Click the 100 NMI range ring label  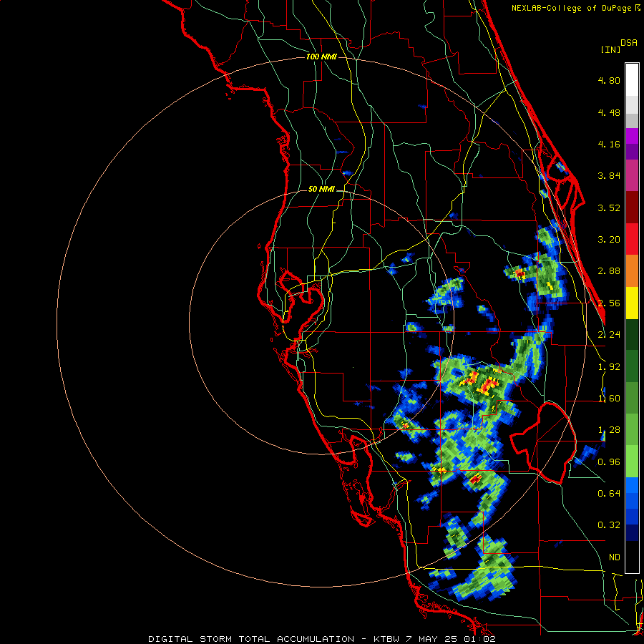tap(321, 57)
